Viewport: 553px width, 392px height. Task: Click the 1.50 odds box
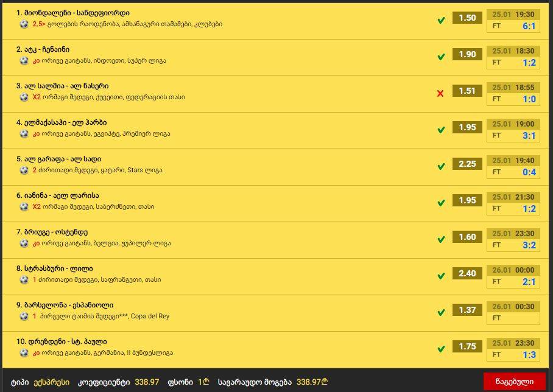click(x=467, y=18)
